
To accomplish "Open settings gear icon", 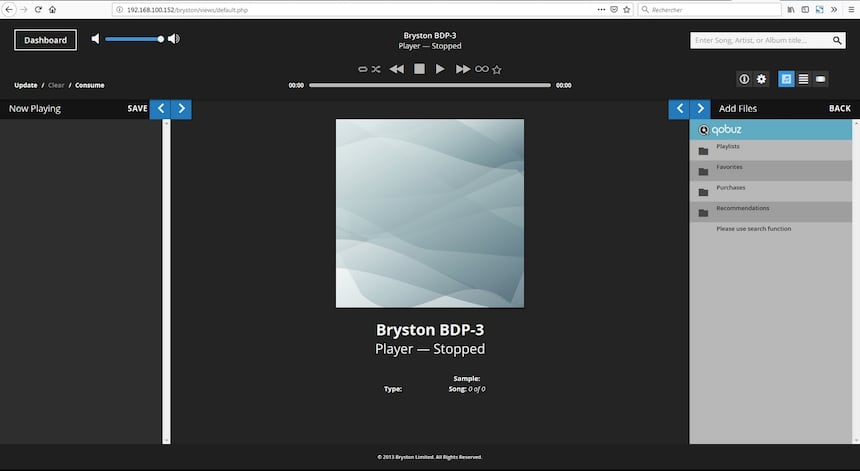I will [761, 79].
